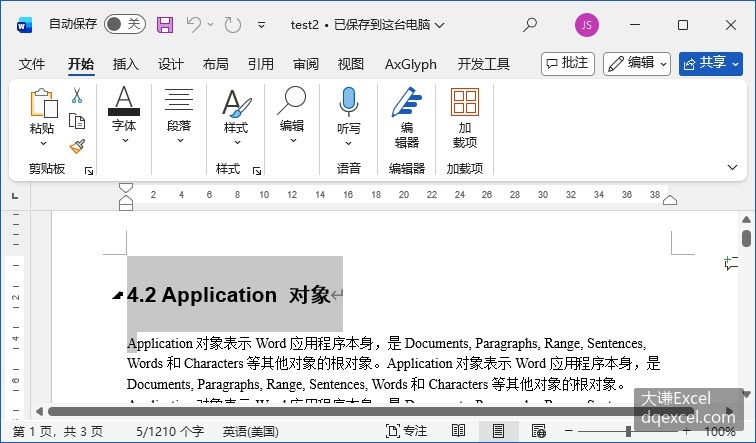Copy the selection with copy icon
The width and height of the screenshot is (756, 443).
tap(77, 121)
